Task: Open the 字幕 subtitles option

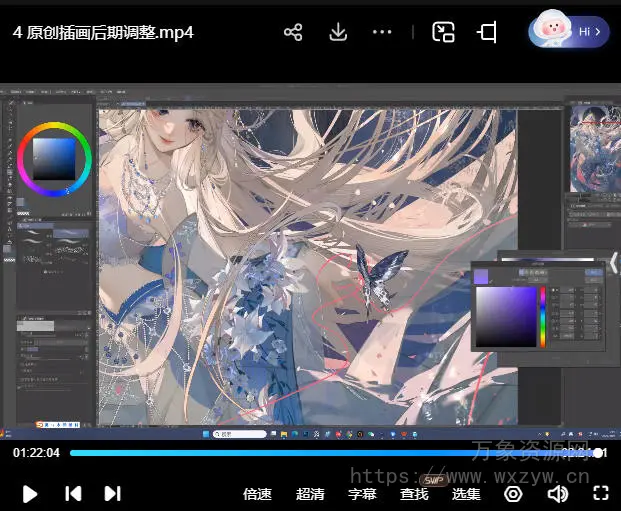Action: [x=362, y=494]
